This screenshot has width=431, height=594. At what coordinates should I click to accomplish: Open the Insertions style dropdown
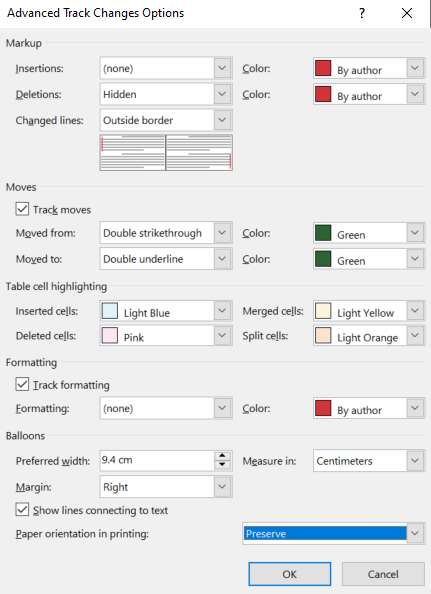166,69
